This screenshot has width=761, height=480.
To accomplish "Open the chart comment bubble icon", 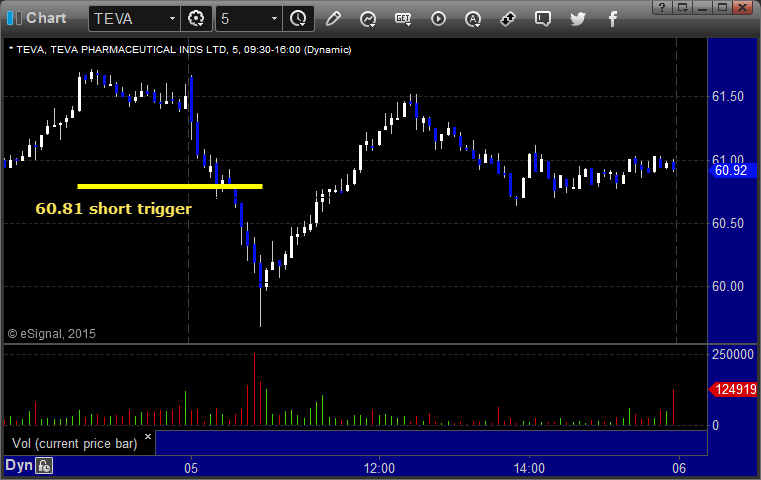I will [x=543, y=19].
